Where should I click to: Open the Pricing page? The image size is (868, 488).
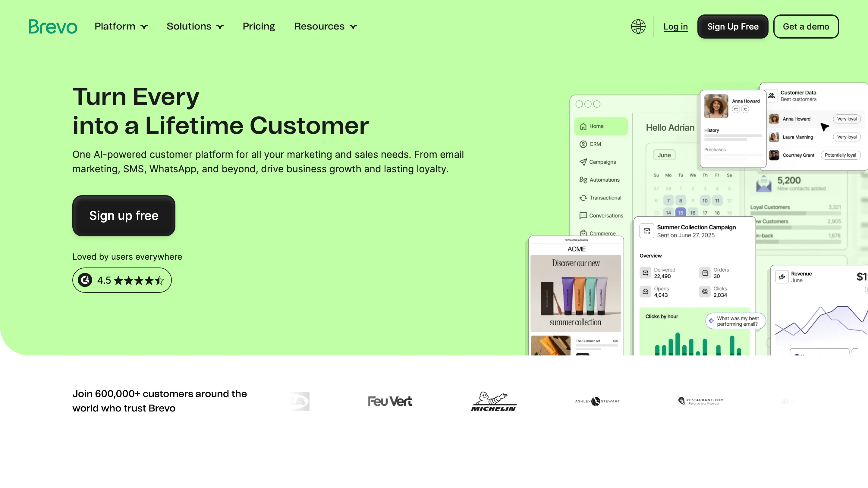pos(259,26)
